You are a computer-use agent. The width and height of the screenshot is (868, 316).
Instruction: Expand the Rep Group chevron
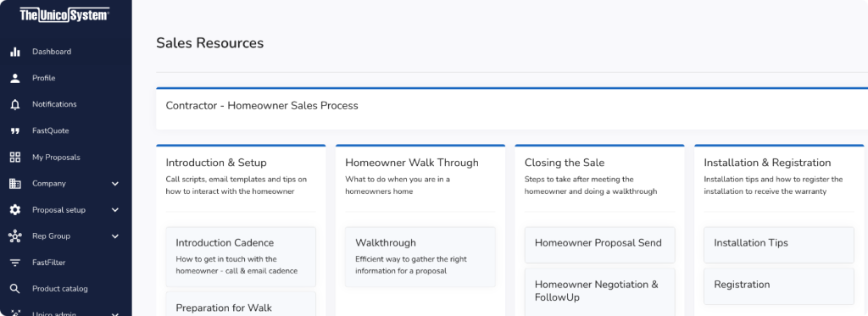[x=115, y=236]
